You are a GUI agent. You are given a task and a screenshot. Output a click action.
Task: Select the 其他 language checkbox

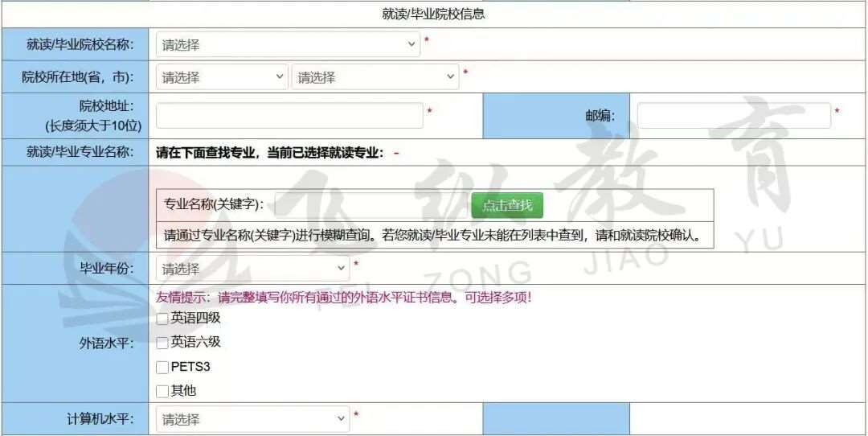(163, 392)
